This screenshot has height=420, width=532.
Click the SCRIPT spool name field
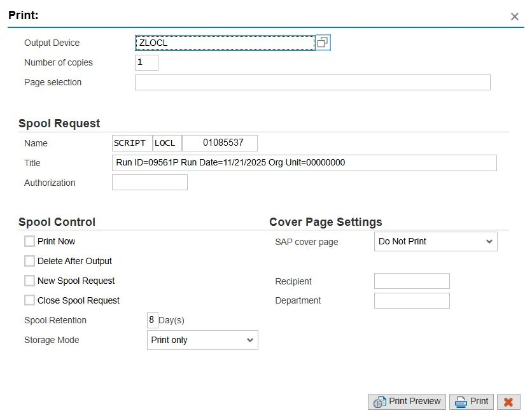[132, 143]
